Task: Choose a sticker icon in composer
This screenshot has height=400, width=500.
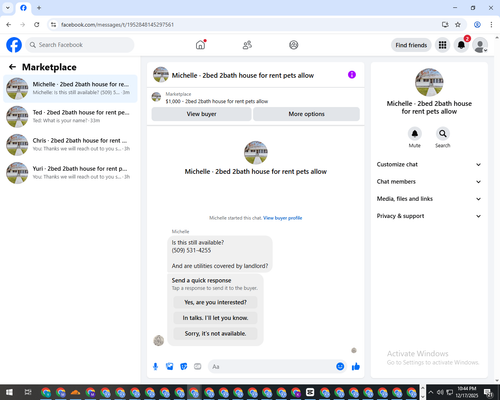Action: (184, 367)
